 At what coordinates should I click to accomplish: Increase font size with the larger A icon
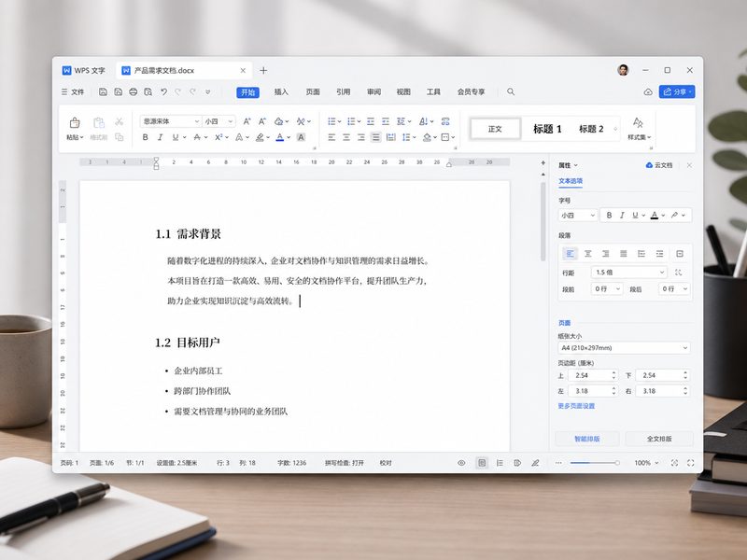[247, 121]
